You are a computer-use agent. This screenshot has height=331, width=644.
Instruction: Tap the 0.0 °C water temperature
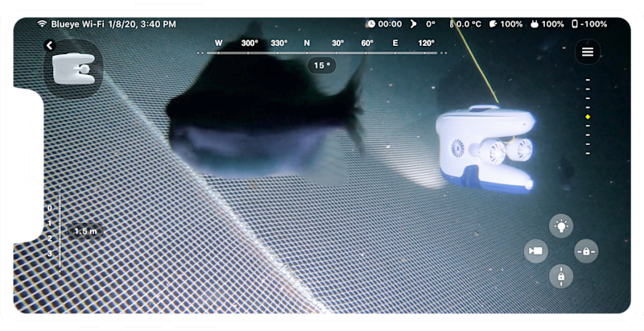click(469, 24)
